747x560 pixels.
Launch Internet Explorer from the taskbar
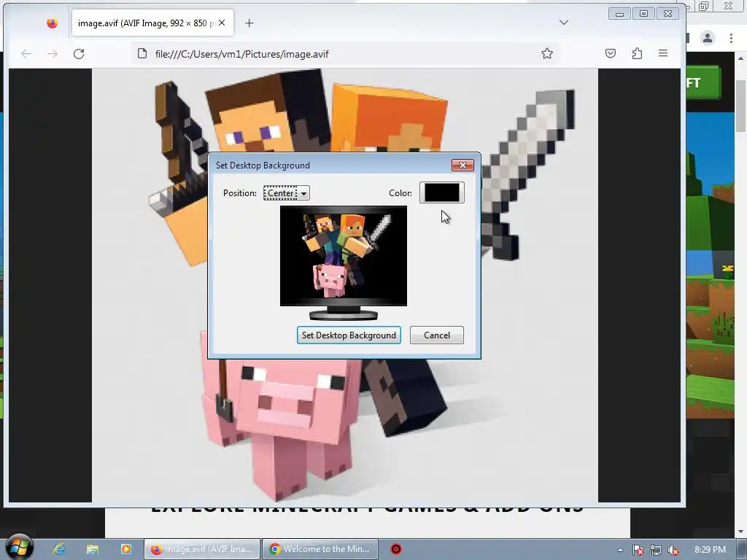click(x=59, y=549)
